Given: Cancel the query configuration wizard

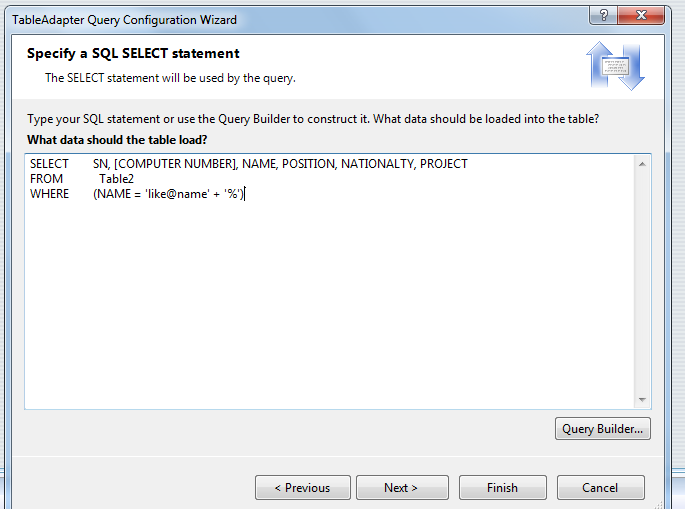Looking at the screenshot, I should coord(600,488).
